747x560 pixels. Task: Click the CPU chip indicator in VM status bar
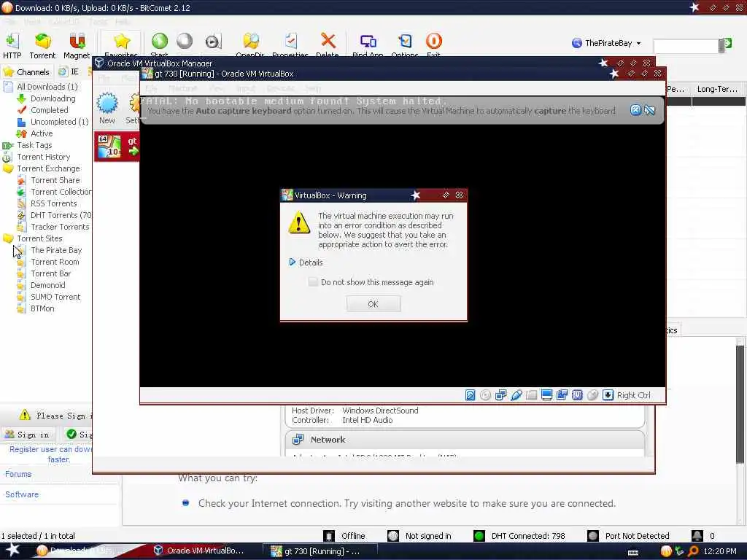578,394
